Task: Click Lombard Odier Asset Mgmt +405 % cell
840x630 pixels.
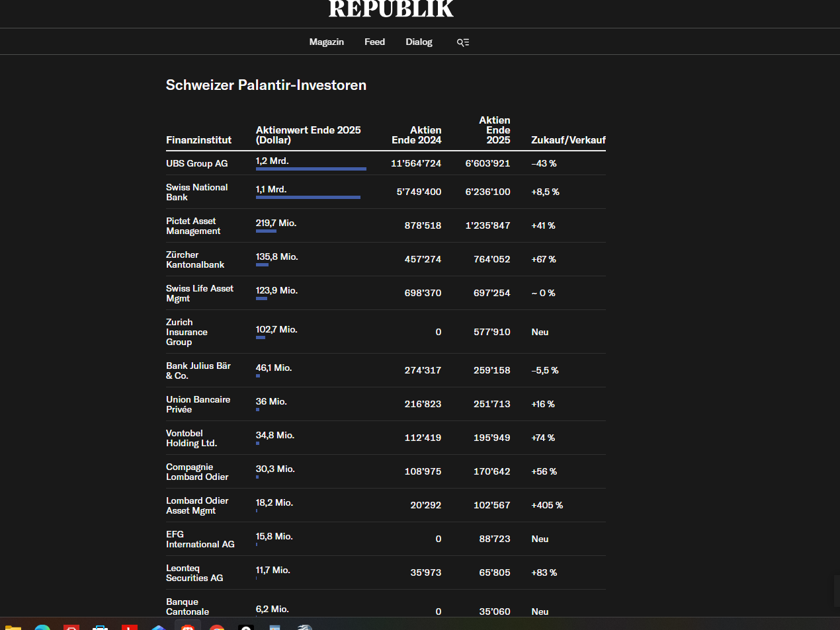Action: pyautogui.click(x=547, y=506)
